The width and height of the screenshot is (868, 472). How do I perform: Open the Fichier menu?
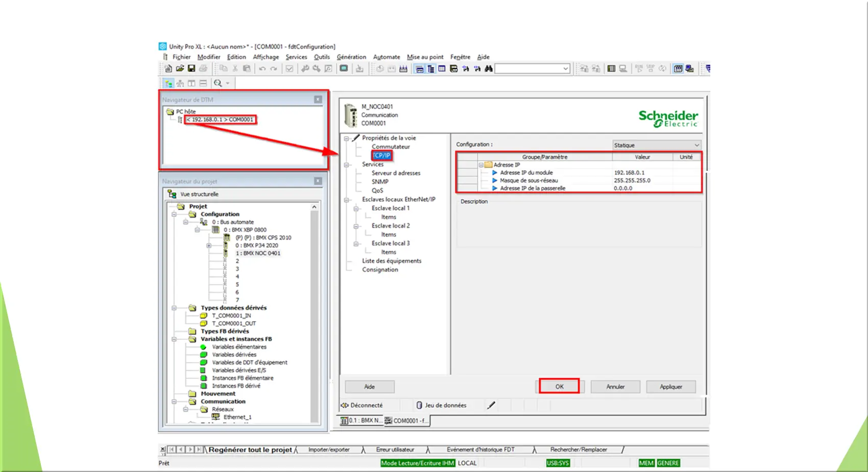pyautogui.click(x=181, y=57)
